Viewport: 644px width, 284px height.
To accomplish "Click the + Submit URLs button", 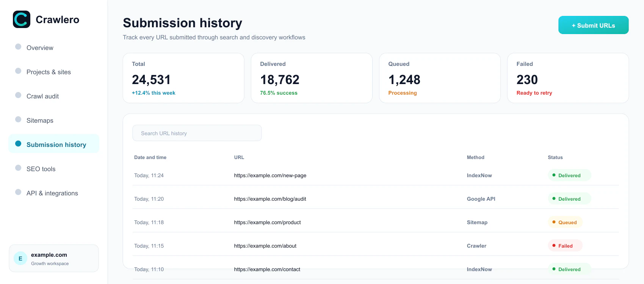I will (593, 25).
